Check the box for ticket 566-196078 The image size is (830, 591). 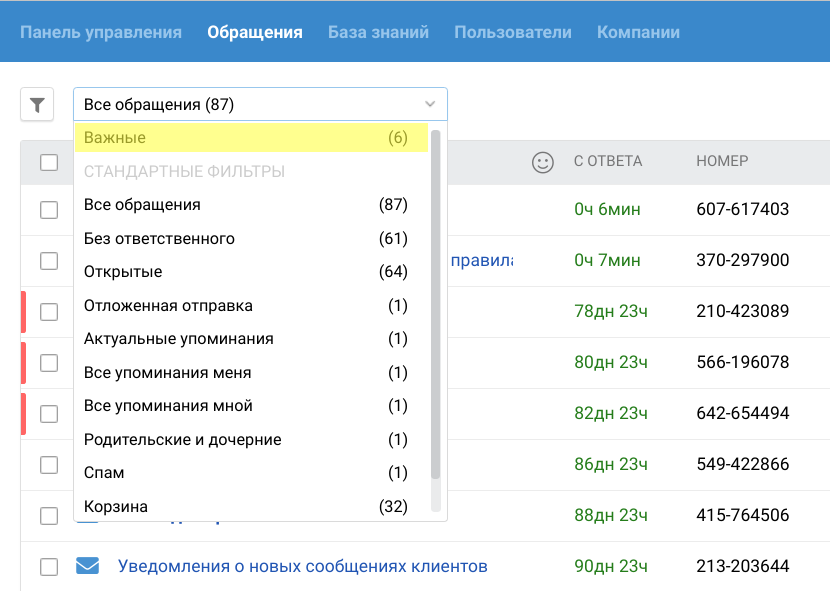click(49, 363)
